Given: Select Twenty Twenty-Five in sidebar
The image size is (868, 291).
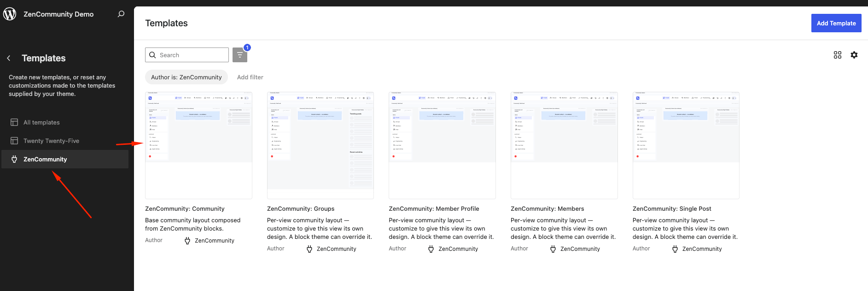Looking at the screenshot, I should (65, 141).
